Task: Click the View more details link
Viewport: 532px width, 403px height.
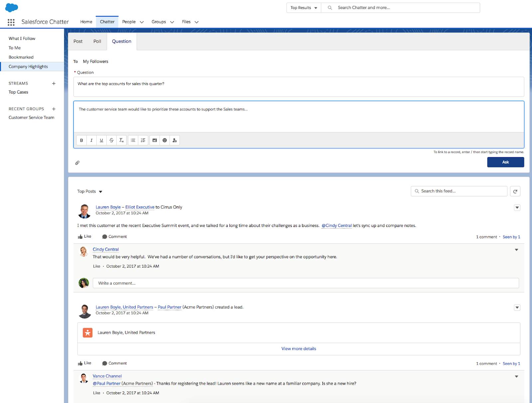Action: pyautogui.click(x=299, y=349)
